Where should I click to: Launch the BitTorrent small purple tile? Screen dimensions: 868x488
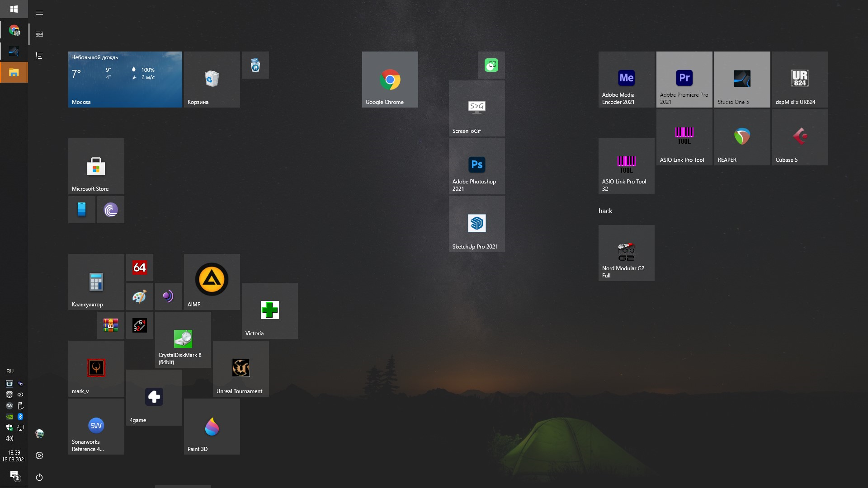point(110,210)
